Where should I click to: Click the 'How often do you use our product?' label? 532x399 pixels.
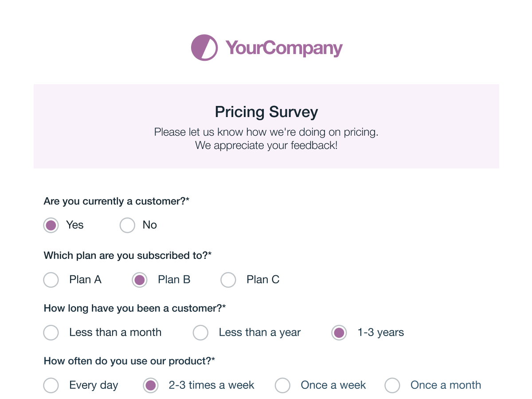click(x=129, y=361)
